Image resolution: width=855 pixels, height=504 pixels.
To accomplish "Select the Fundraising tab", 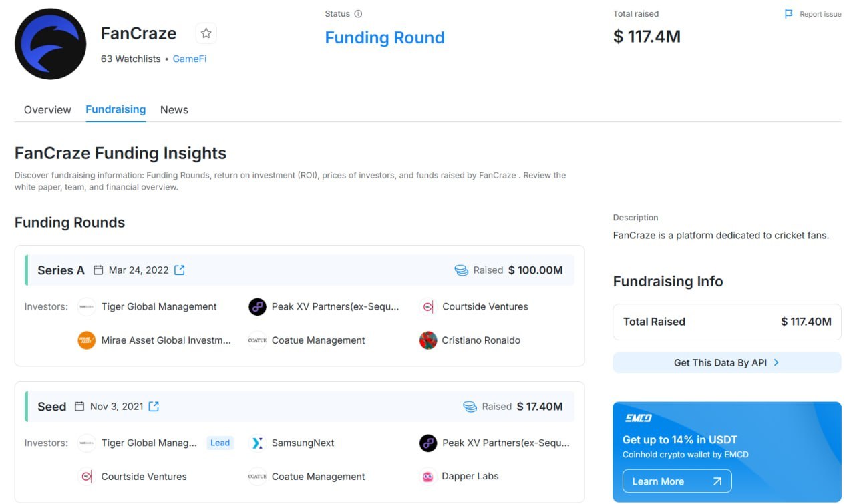I will [x=116, y=109].
